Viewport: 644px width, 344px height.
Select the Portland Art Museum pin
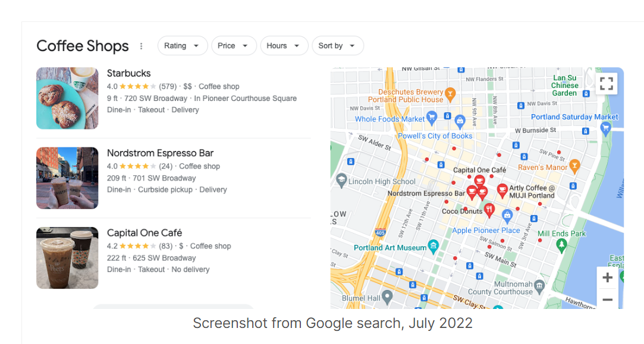[433, 247]
